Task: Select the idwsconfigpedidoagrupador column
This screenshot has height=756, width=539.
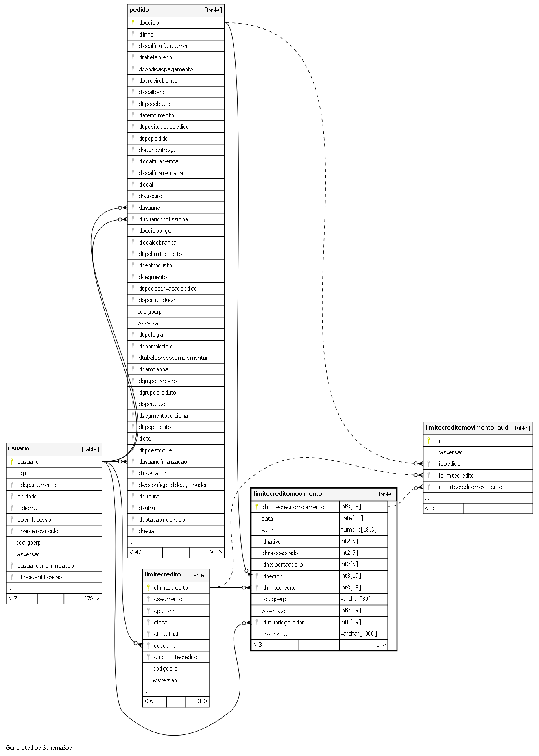Action: click(176, 485)
